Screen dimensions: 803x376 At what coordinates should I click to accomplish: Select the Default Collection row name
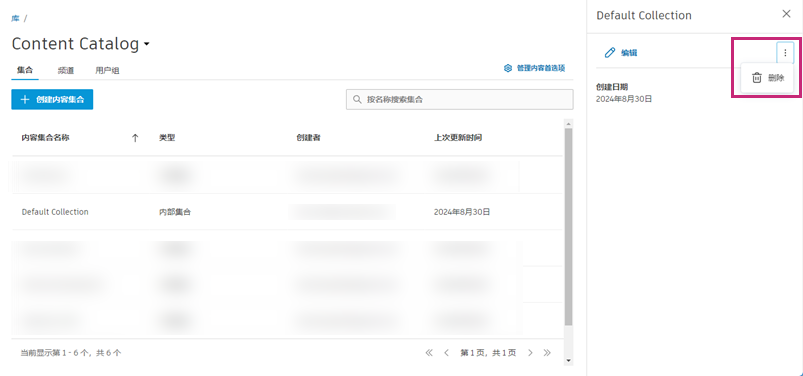pos(55,212)
